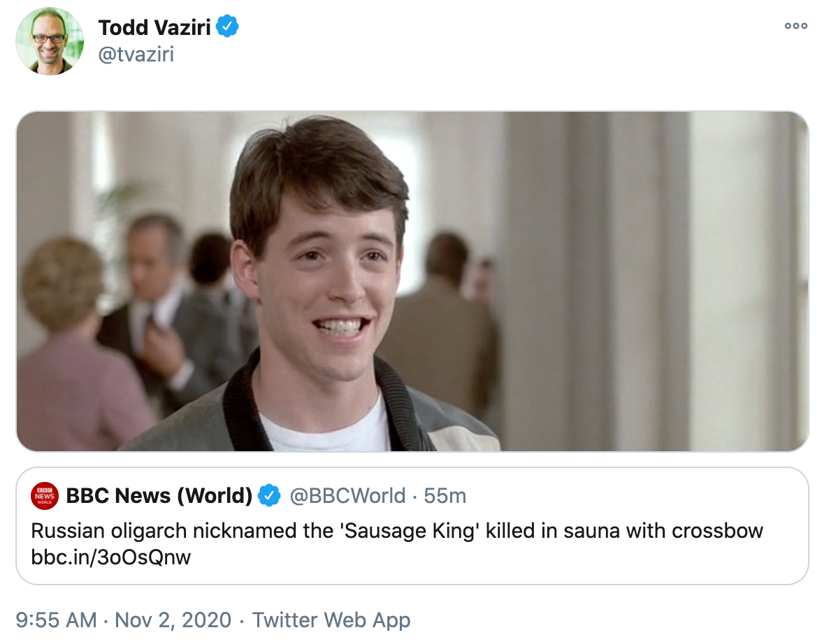Click the Nov 2, 2020 date
The height and width of the screenshot is (644, 829).
pos(173,620)
